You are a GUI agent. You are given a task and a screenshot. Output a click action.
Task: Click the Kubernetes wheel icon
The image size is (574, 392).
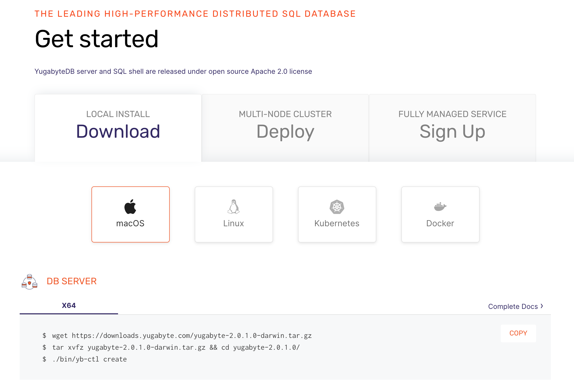point(337,207)
